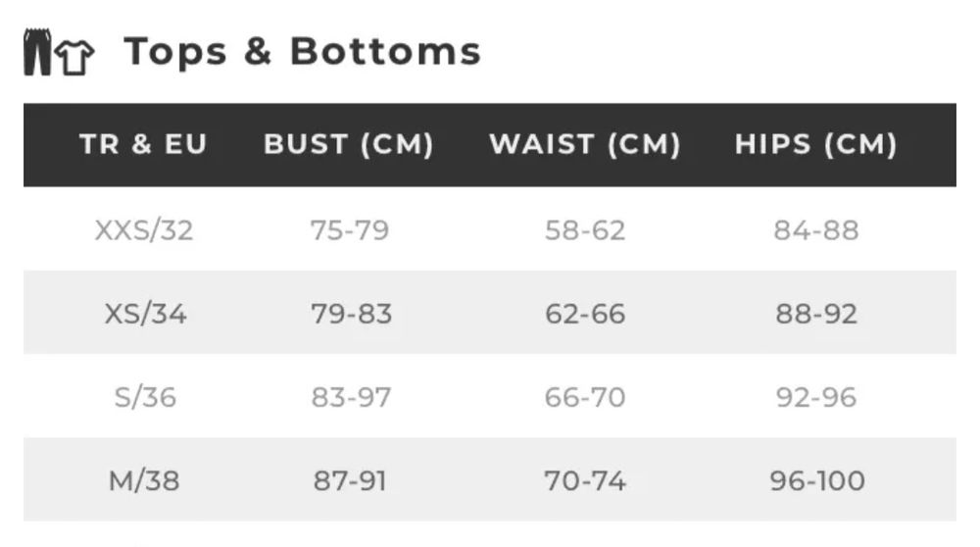This screenshot has height=547, width=980.
Task: Click bust value 75-79 for XXS
Action: [350, 230]
